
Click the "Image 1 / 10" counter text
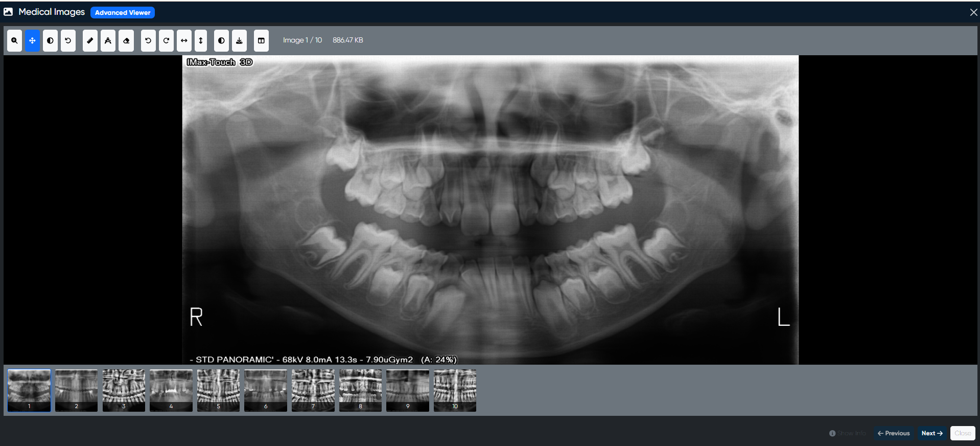pos(302,40)
